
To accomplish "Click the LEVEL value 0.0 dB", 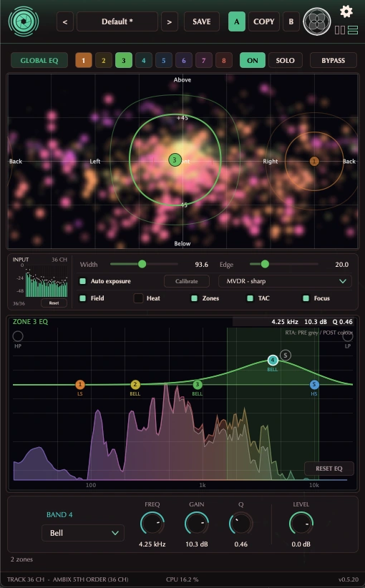I will tap(301, 544).
